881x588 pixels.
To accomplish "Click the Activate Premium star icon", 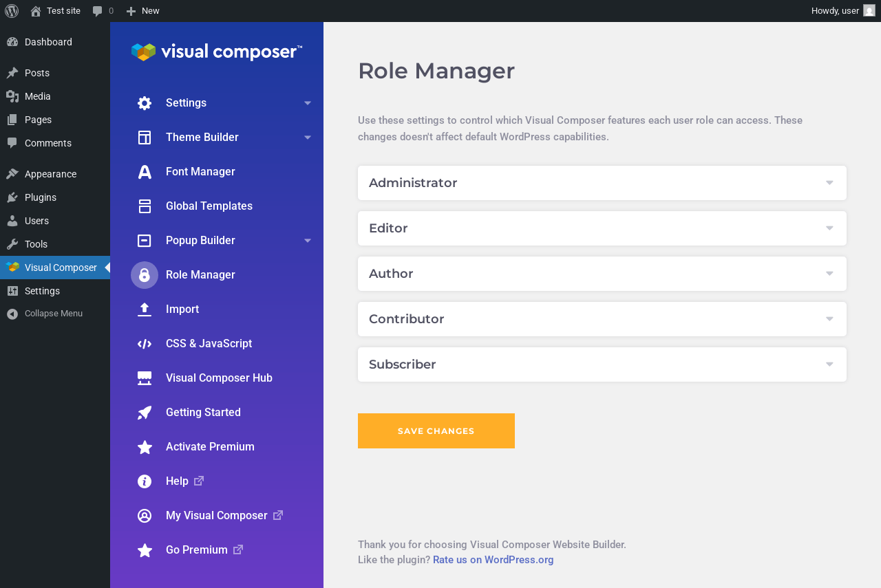I will (x=145, y=447).
